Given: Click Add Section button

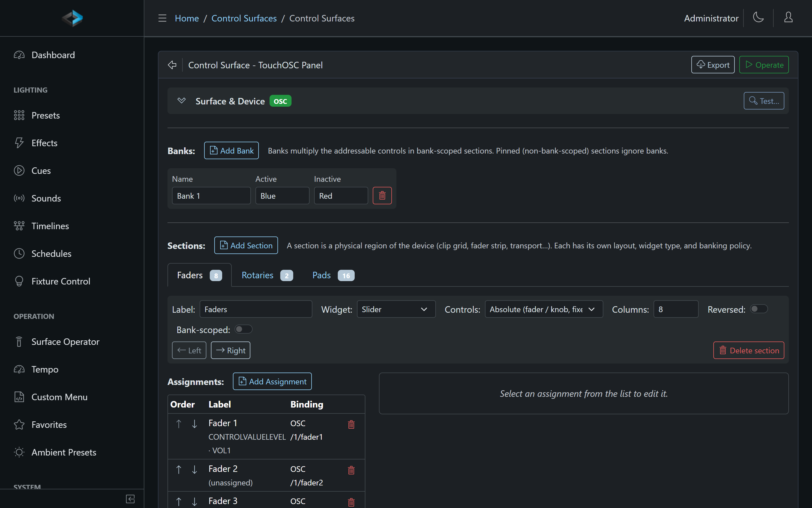Looking at the screenshot, I should coord(246,245).
